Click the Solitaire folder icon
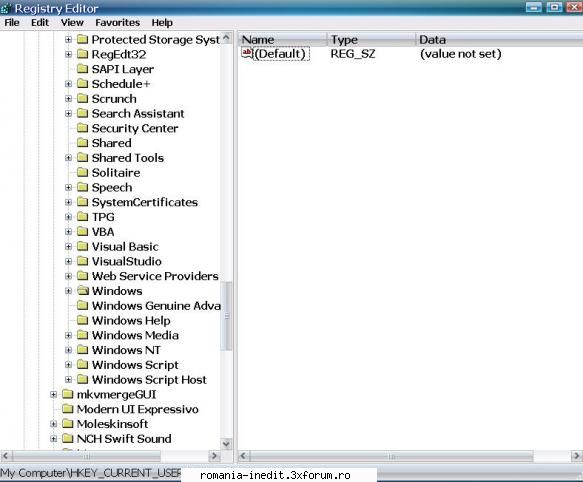 [83, 173]
